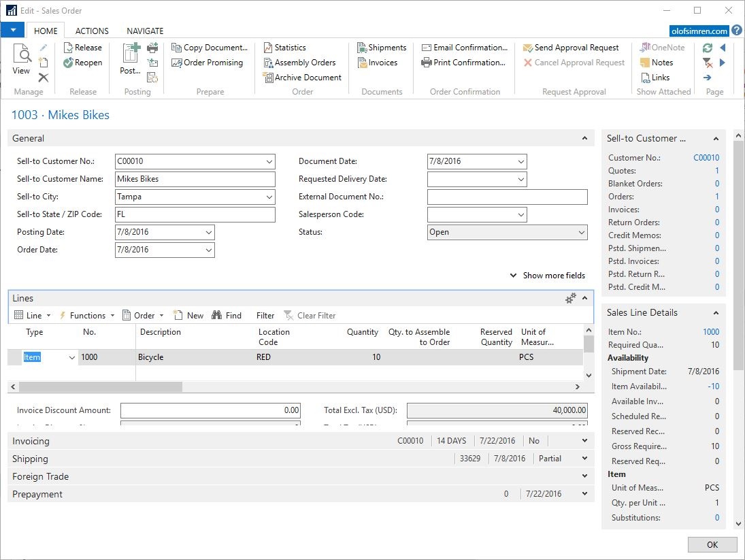Click the Post and Print icon
Screen dimensions: 745x560
(152, 48)
